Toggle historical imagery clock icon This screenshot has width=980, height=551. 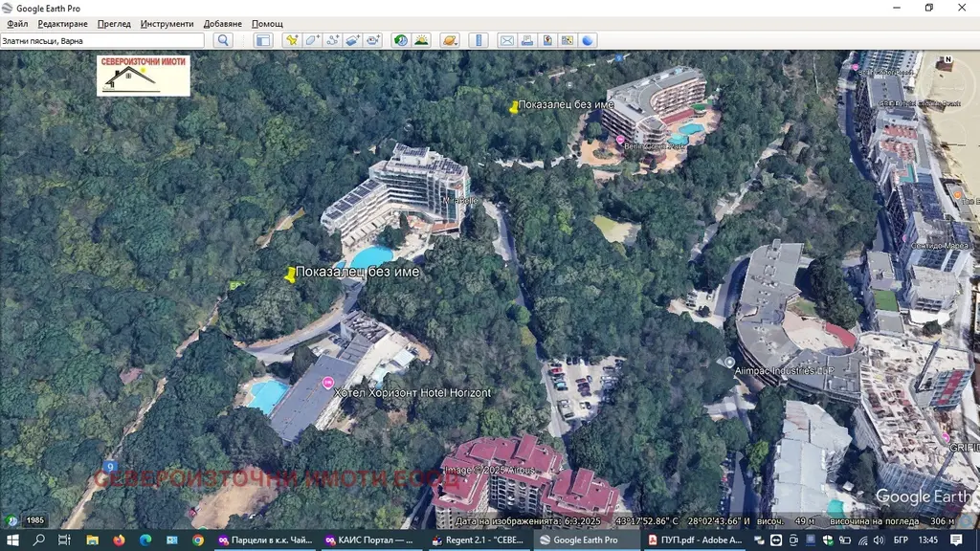pyautogui.click(x=400, y=40)
